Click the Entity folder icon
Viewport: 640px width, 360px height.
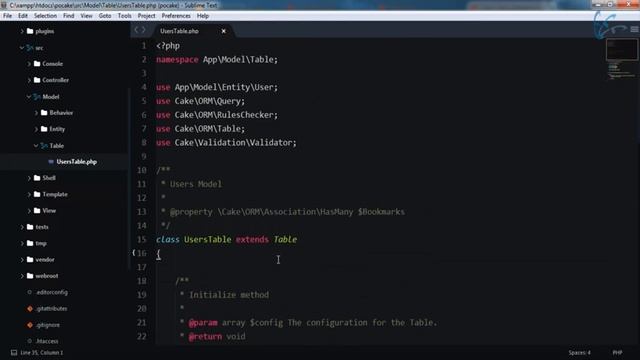point(44,129)
